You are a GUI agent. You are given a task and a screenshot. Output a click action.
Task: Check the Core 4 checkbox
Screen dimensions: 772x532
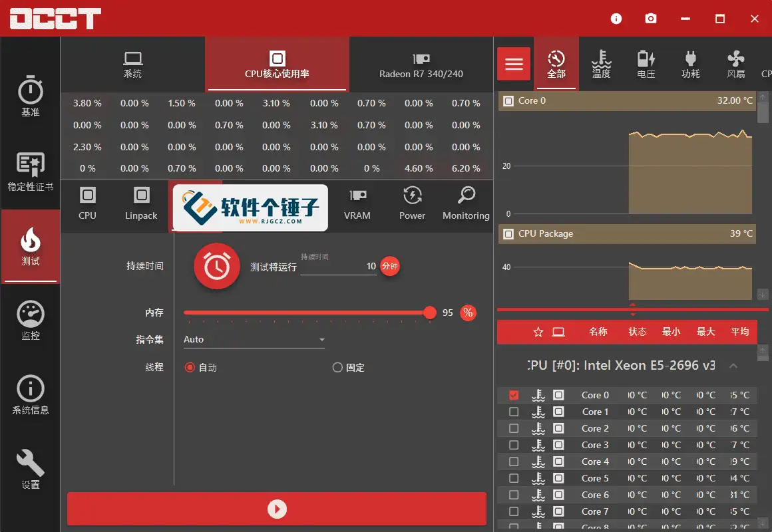[514, 462]
